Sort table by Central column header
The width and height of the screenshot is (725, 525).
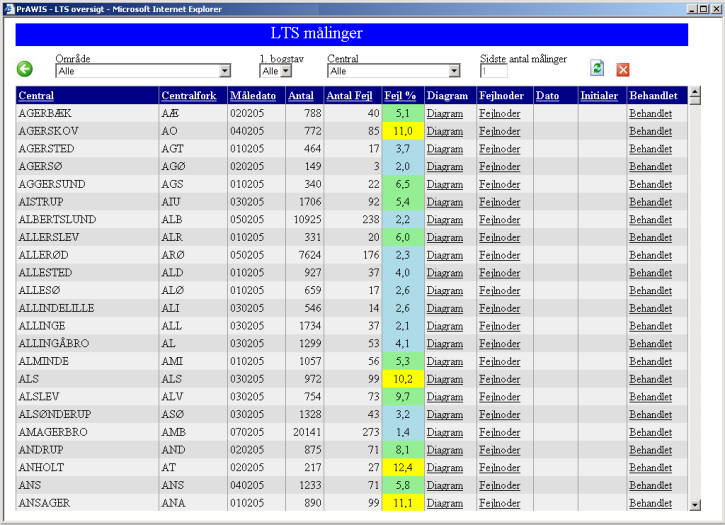(x=36, y=96)
